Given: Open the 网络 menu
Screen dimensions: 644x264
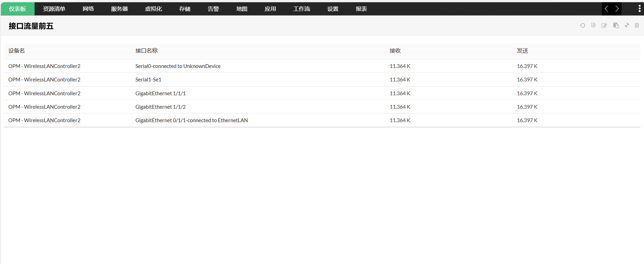Looking at the screenshot, I should (88, 9).
